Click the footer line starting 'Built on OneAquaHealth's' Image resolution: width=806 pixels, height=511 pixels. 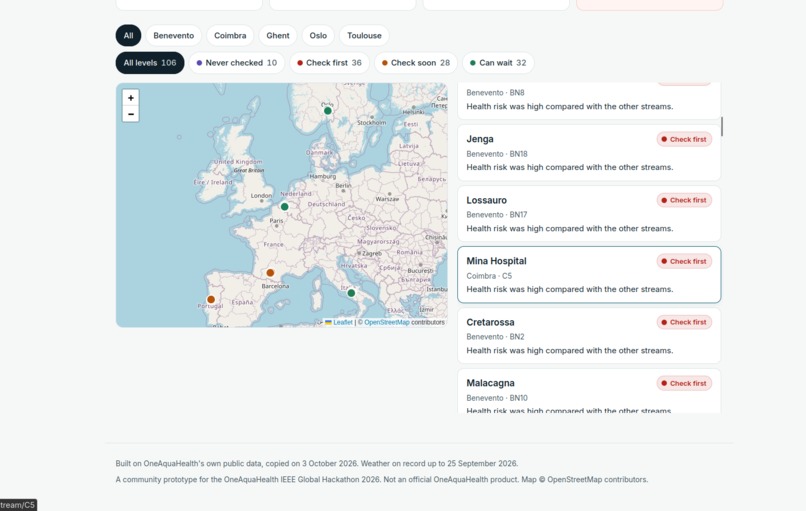click(317, 463)
